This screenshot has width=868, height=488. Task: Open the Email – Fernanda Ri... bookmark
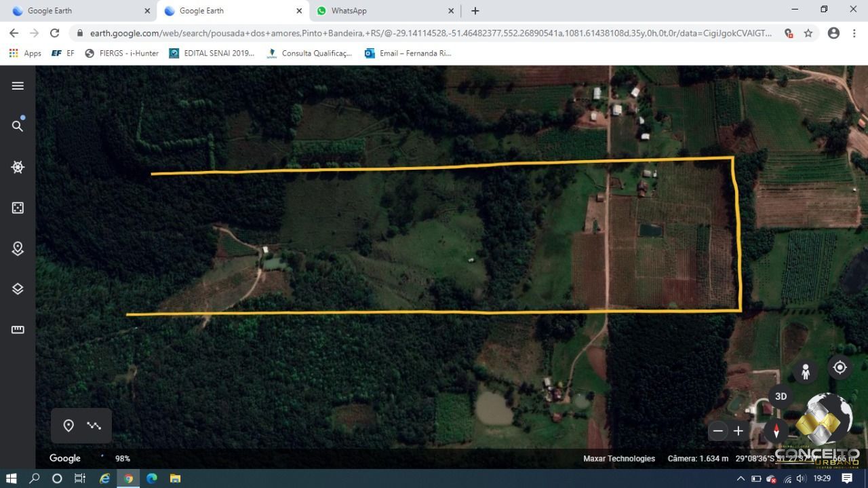[408, 53]
